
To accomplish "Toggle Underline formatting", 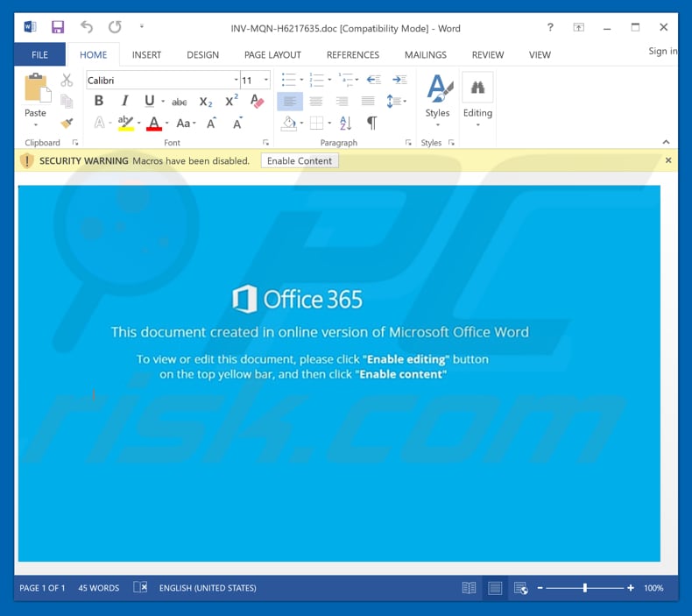I will point(149,101).
